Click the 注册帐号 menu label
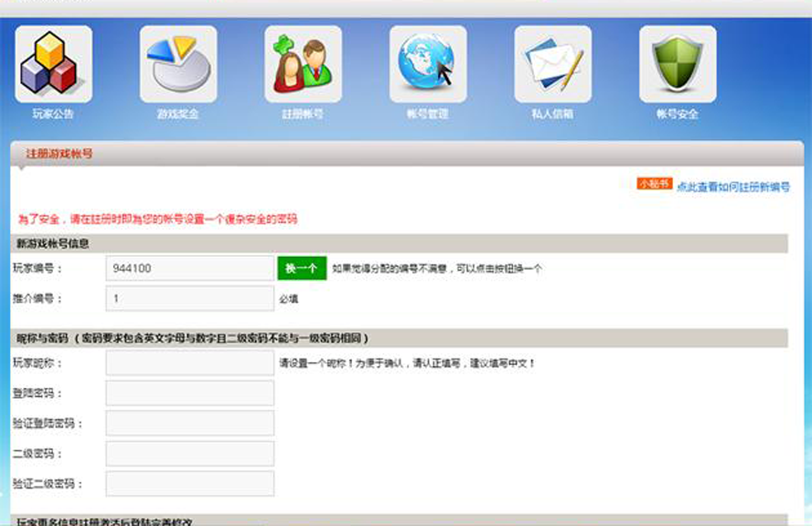812x526 pixels. (303, 114)
